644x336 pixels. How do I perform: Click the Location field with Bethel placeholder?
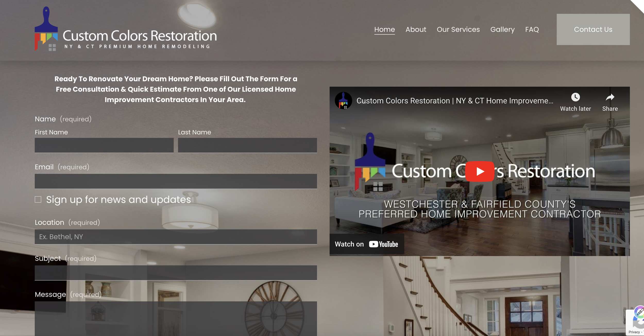(176, 237)
